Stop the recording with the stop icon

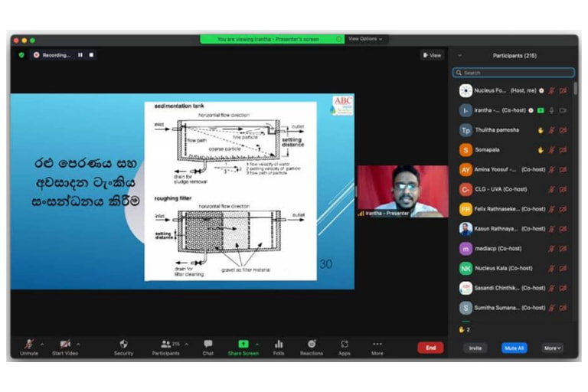click(91, 55)
